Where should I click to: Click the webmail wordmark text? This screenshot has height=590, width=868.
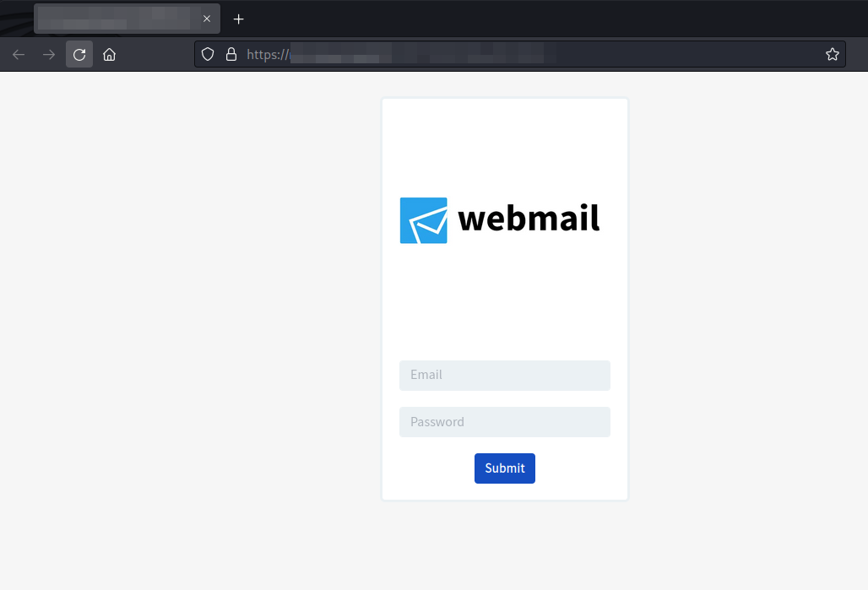click(529, 218)
